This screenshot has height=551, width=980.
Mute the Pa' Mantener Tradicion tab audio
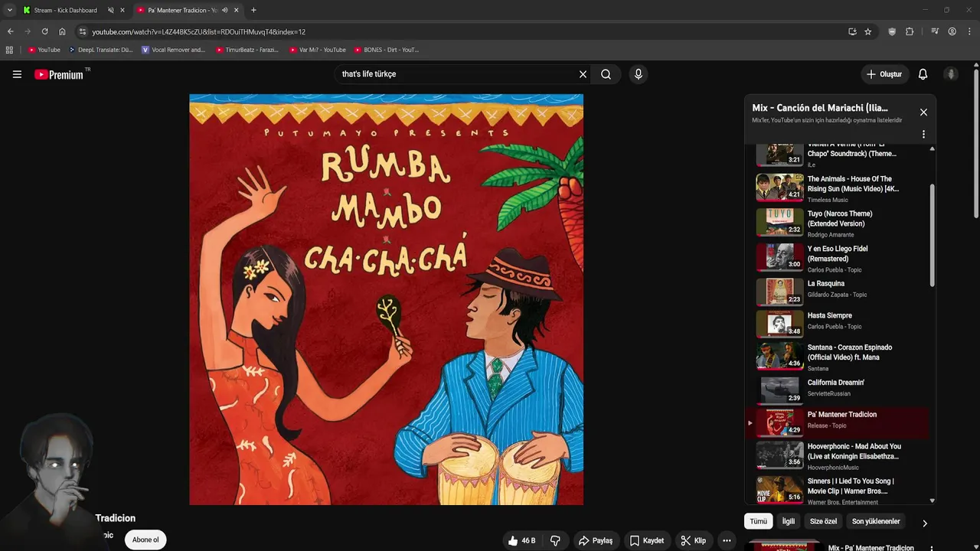click(224, 10)
